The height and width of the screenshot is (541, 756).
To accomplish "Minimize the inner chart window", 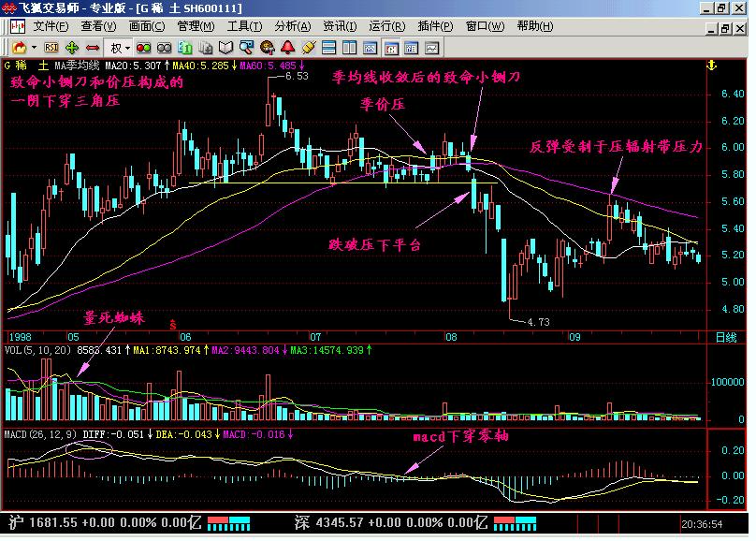I will coord(712,28).
